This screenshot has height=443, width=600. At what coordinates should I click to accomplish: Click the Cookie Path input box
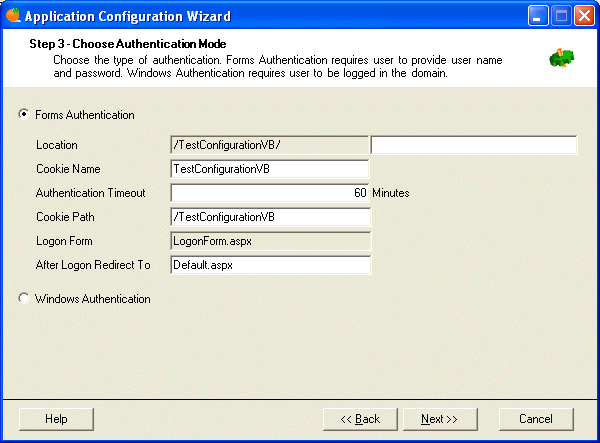270,217
